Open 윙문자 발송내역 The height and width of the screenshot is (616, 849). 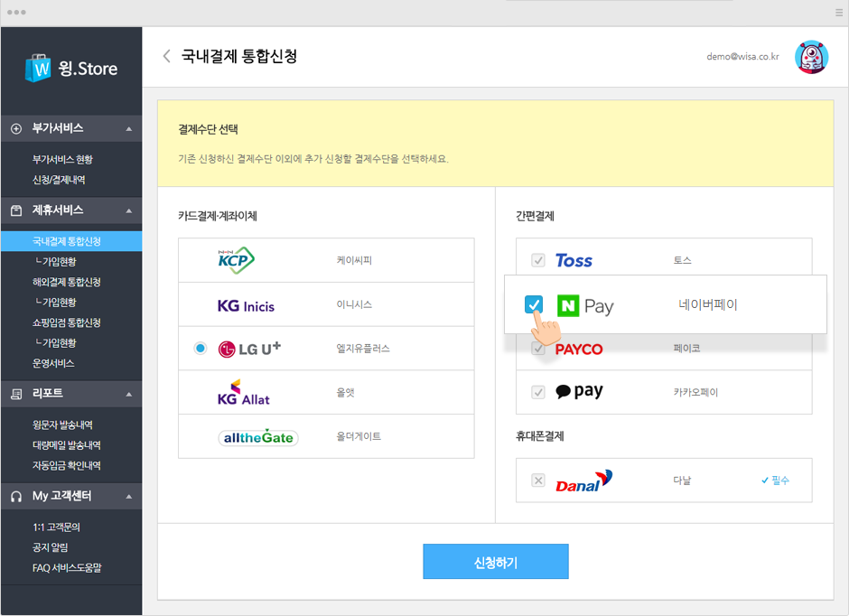click(x=62, y=425)
